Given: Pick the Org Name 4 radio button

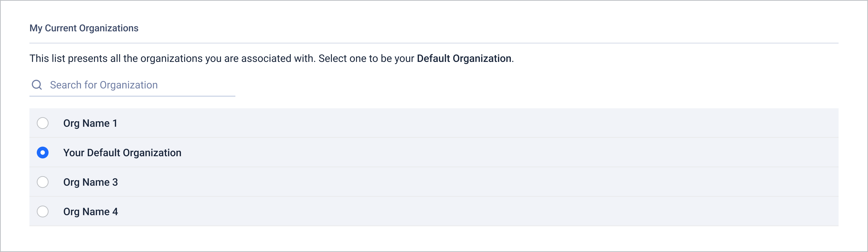Looking at the screenshot, I should [x=43, y=211].
